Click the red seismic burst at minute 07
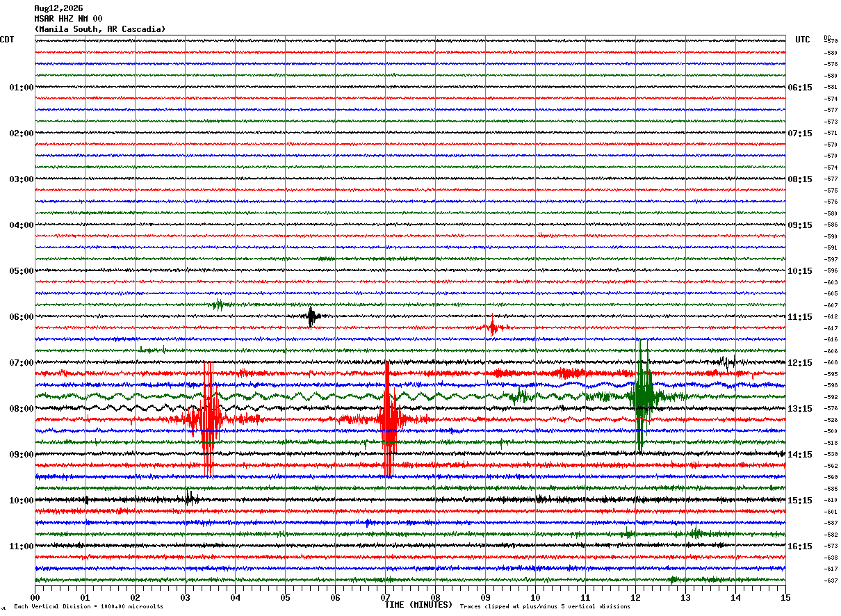The width and height of the screenshot is (841, 616). click(389, 419)
